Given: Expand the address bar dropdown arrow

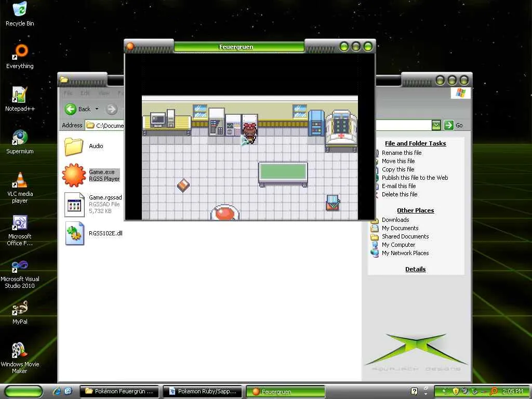Looking at the screenshot, I should tap(436, 125).
